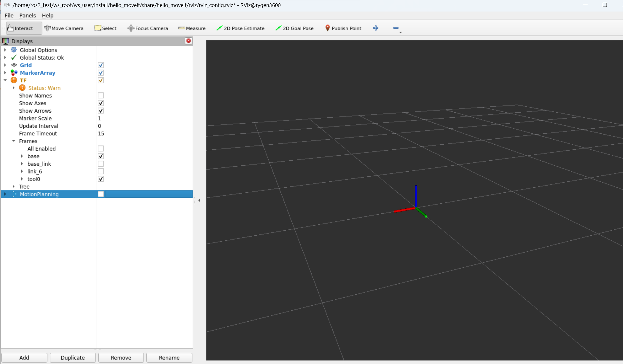Screen dimensions: 623x364
Task: Open the Panels menu
Action: pyautogui.click(x=27, y=15)
